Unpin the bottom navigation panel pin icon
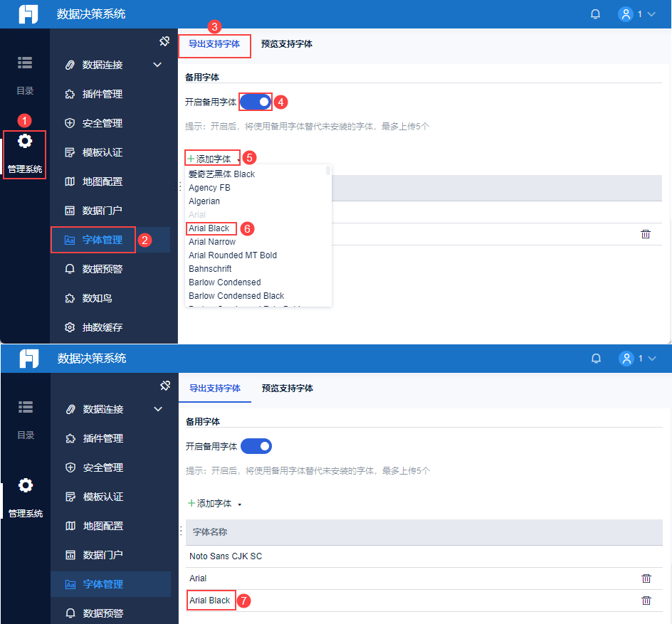The image size is (672, 624). coord(165,386)
